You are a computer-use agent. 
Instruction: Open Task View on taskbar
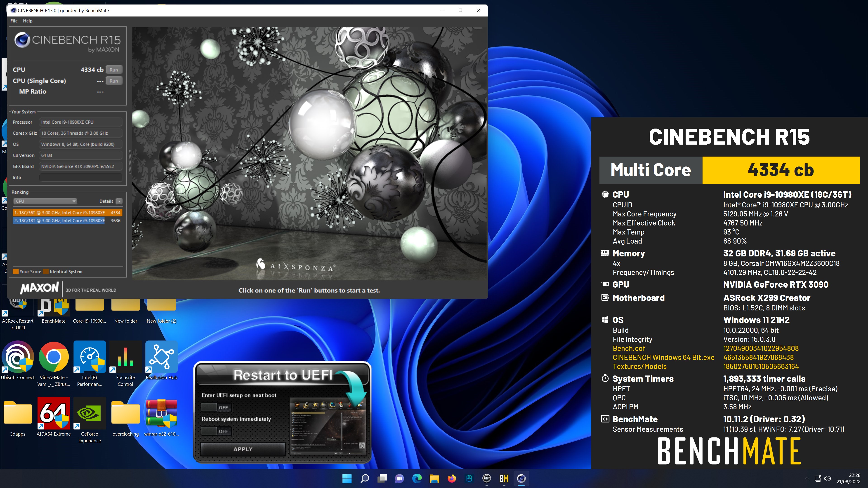pos(382,478)
